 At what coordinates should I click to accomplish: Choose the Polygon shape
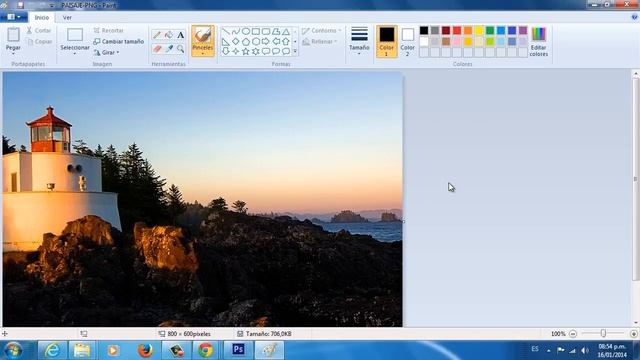[x=276, y=31]
